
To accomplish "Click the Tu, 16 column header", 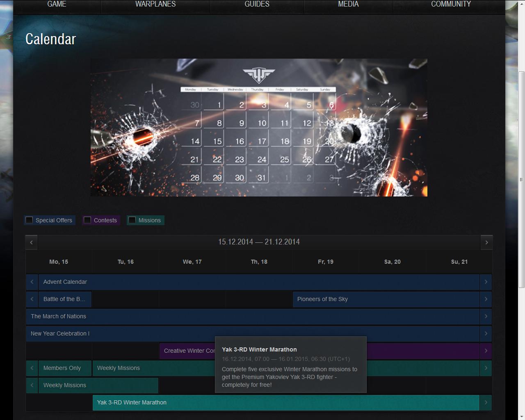I will click(126, 262).
